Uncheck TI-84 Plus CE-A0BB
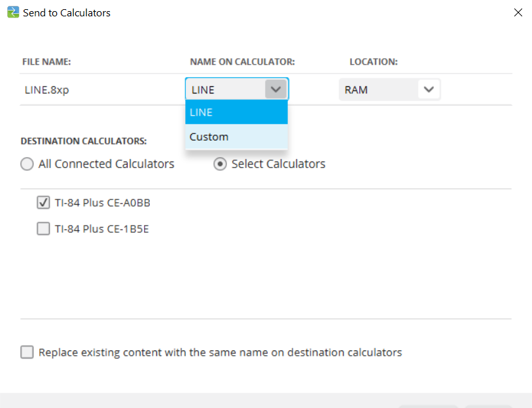Image resolution: width=532 pixels, height=408 pixels. click(43, 203)
